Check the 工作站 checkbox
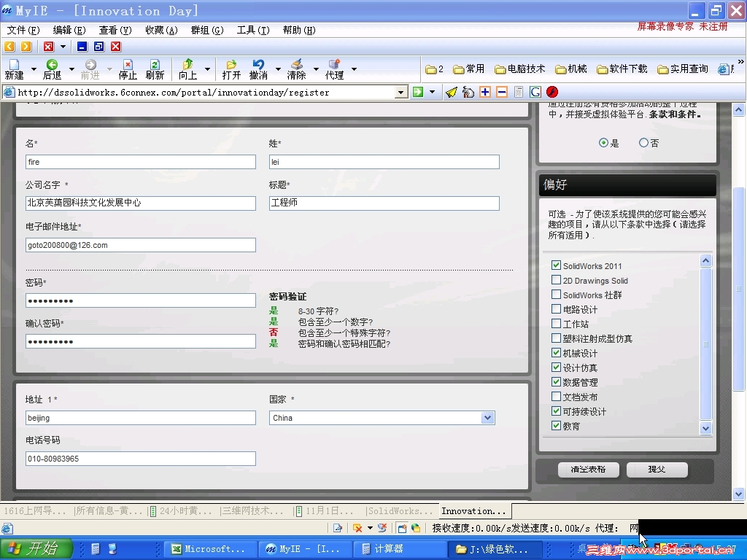 pyautogui.click(x=555, y=323)
